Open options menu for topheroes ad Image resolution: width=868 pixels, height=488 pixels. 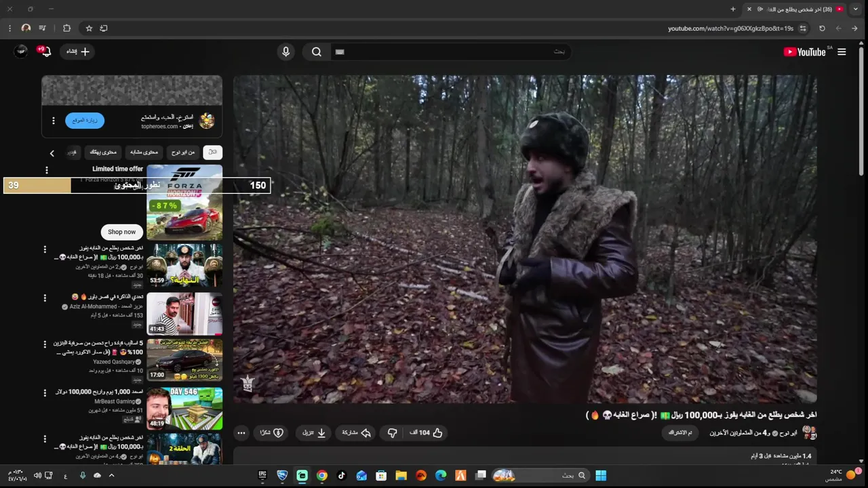[53, 121]
